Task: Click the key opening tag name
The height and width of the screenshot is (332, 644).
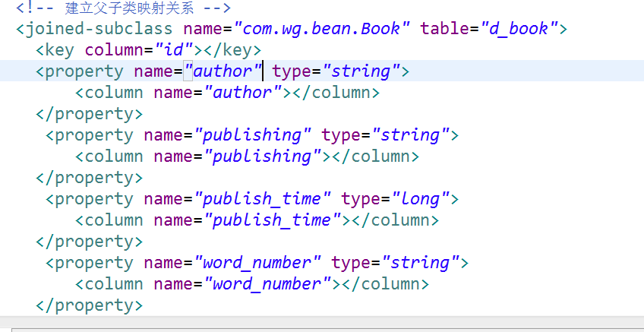Action: coord(60,50)
